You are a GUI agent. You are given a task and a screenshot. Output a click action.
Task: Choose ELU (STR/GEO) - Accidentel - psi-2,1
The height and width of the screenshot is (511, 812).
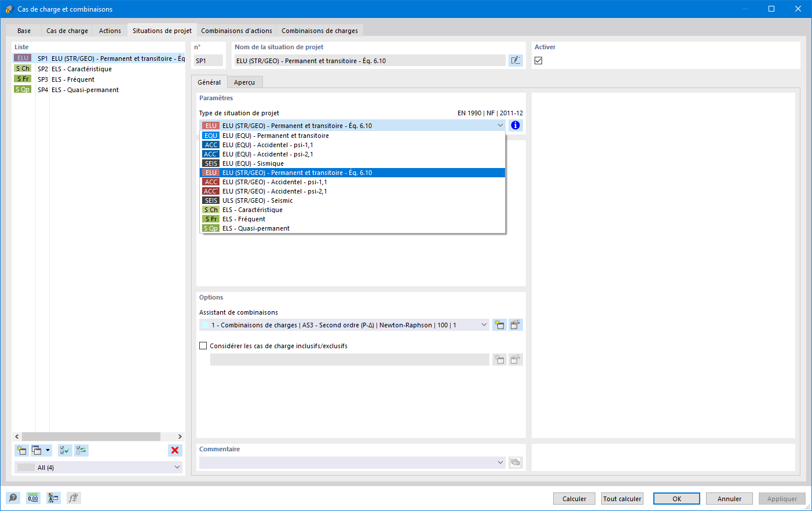pos(352,191)
